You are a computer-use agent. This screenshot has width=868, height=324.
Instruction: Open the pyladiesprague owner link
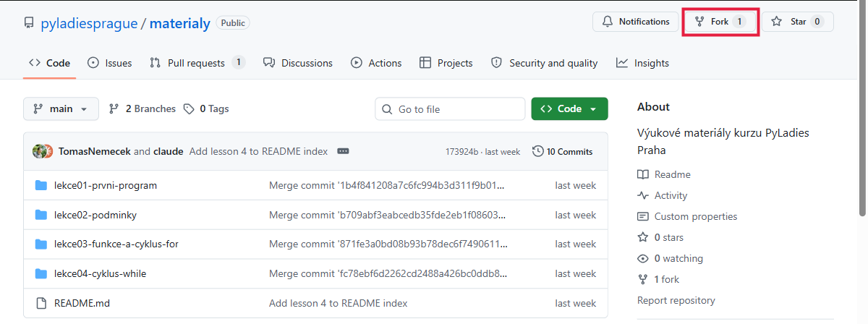(x=89, y=23)
